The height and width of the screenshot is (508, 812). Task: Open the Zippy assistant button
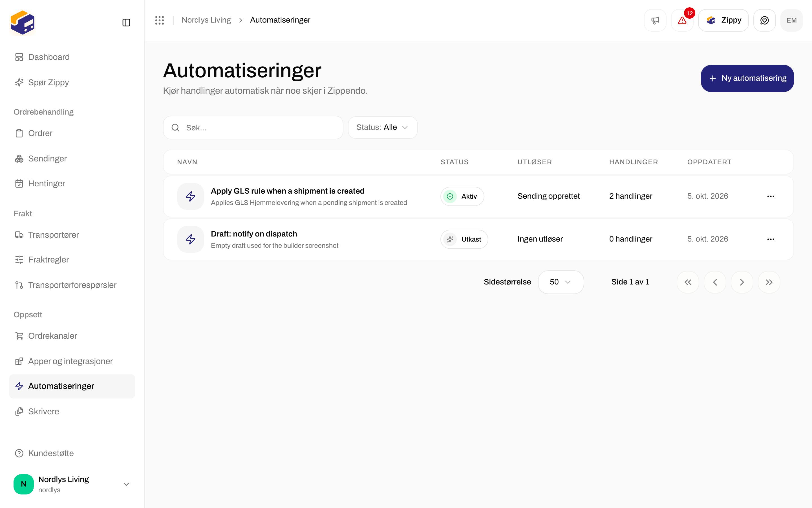723,20
